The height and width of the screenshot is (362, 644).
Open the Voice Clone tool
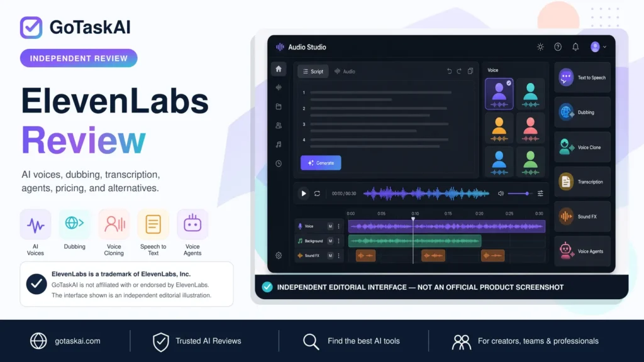[582, 147]
